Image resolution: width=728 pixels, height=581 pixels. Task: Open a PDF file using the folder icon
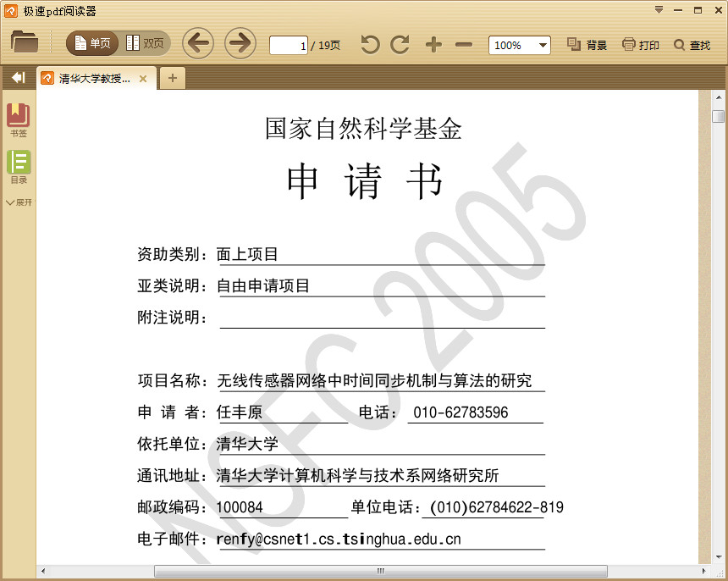(23, 42)
